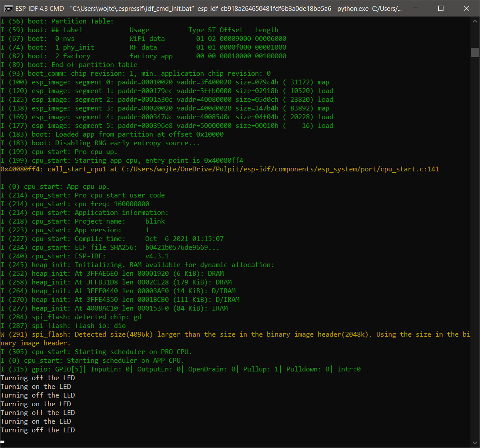Image resolution: width=480 pixels, height=448 pixels.
Task: Click the 'ESP-IDF: v4.3.1' line
Action: 84,256
